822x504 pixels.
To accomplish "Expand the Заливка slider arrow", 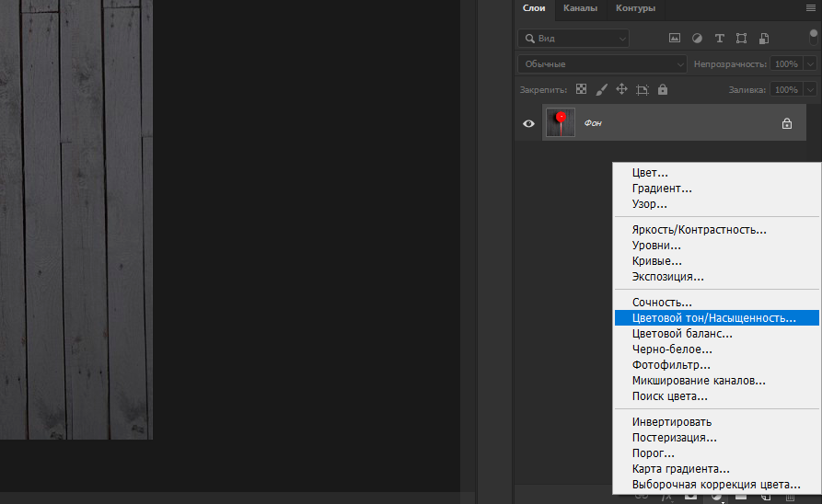I will coord(810,89).
